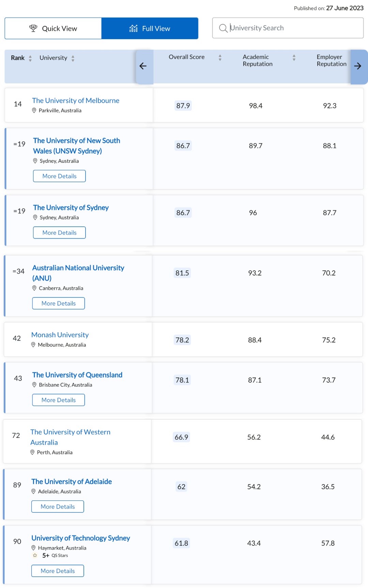Open The University of Melbourne link
The image size is (368, 588).
76,100
